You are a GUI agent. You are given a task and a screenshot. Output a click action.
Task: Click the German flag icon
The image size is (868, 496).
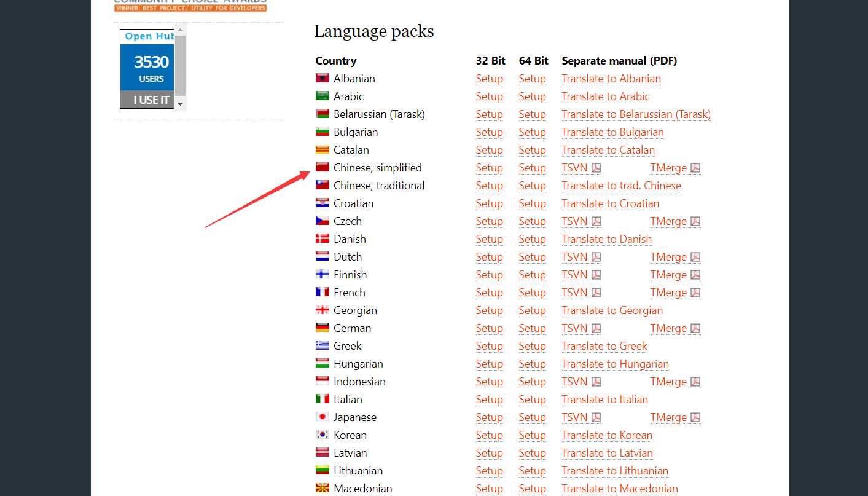(323, 328)
